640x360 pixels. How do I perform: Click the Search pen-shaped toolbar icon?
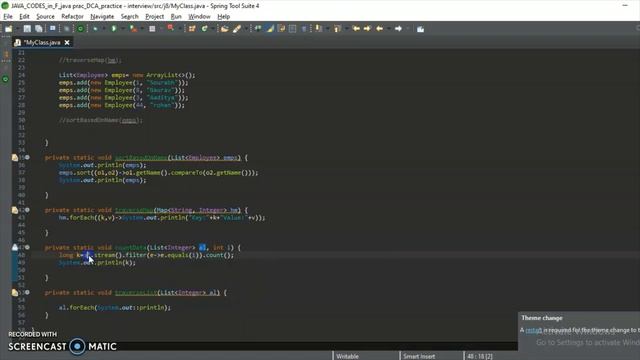[237, 29]
